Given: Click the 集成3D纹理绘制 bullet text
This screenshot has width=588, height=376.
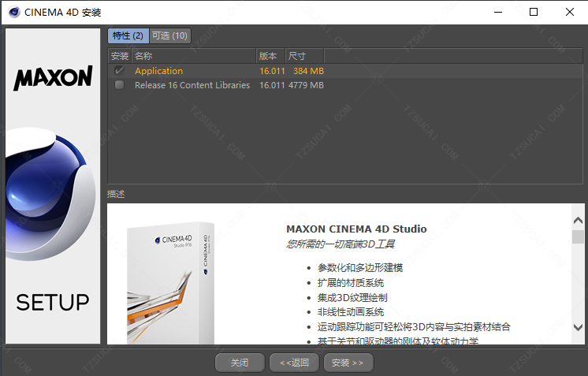Looking at the screenshot, I should click(x=352, y=298).
